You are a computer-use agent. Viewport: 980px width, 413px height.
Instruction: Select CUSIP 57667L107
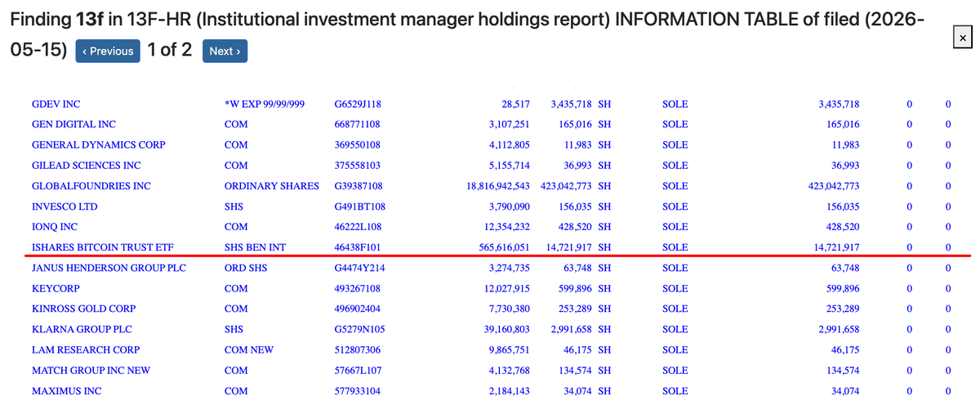click(x=358, y=371)
